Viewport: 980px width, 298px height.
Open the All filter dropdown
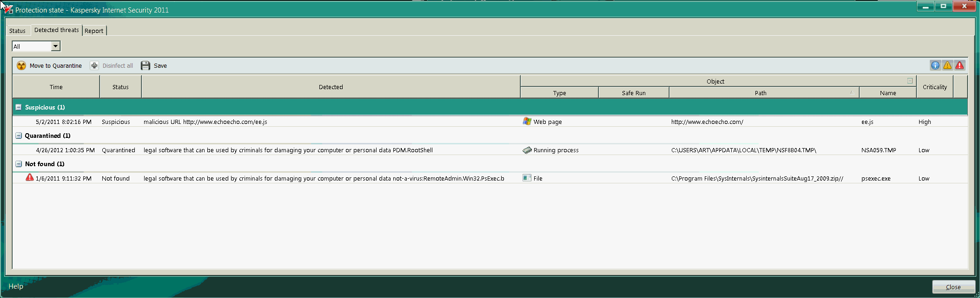(55, 46)
